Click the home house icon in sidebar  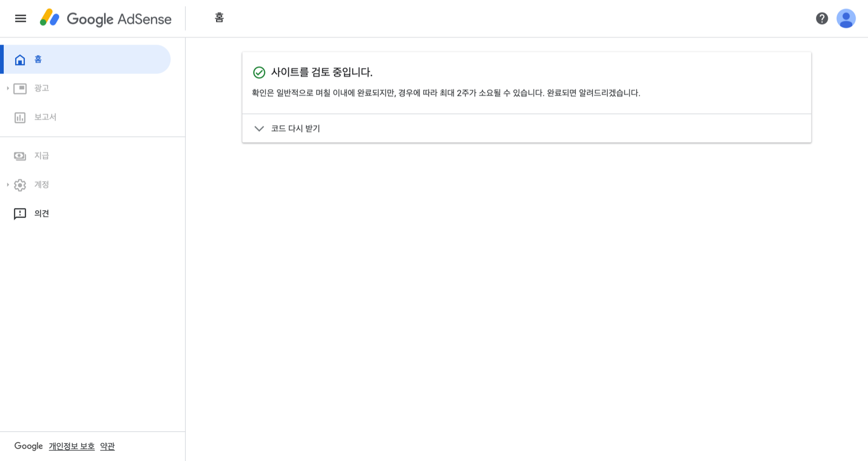click(x=20, y=60)
